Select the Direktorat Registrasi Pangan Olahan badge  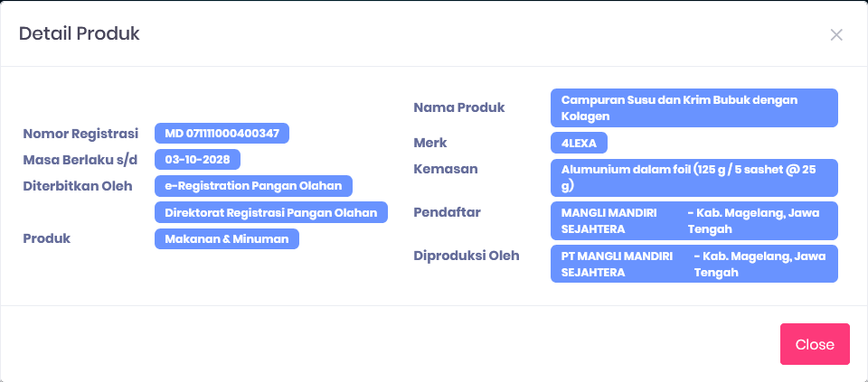[x=271, y=212]
